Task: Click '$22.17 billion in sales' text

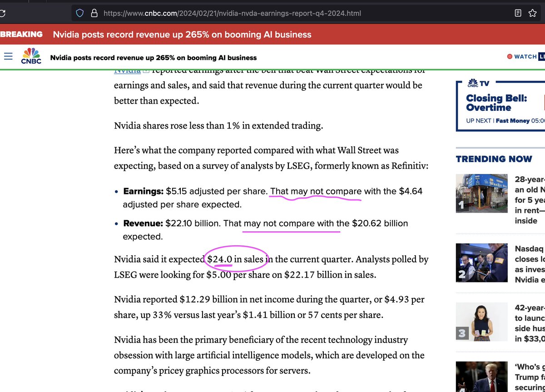Action: [331, 275]
